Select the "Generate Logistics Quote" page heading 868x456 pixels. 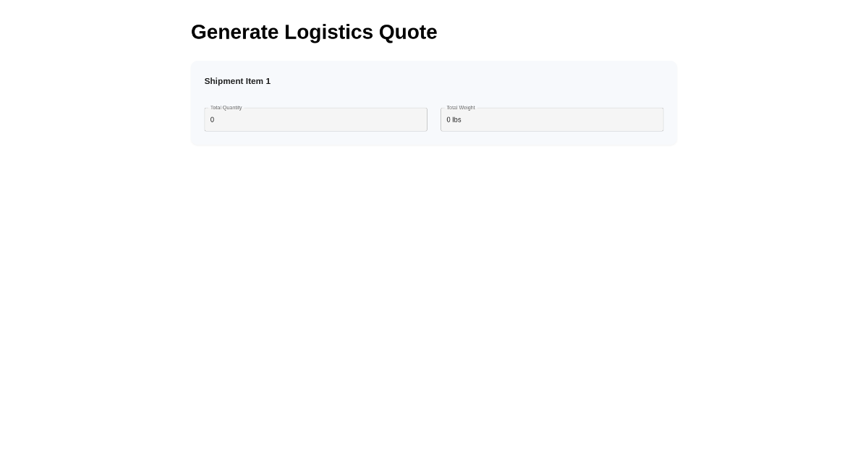click(x=314, y=32)
